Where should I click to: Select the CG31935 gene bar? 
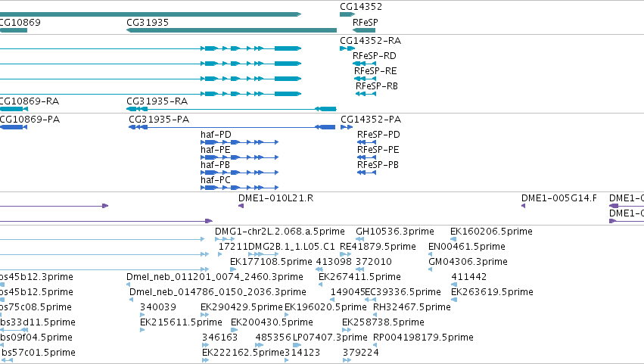[x=232, y=30]
